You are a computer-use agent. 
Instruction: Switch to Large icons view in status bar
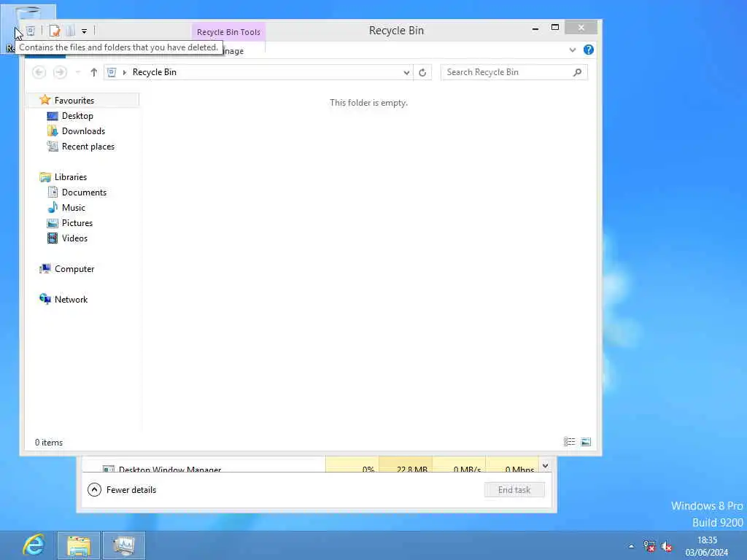586,442
